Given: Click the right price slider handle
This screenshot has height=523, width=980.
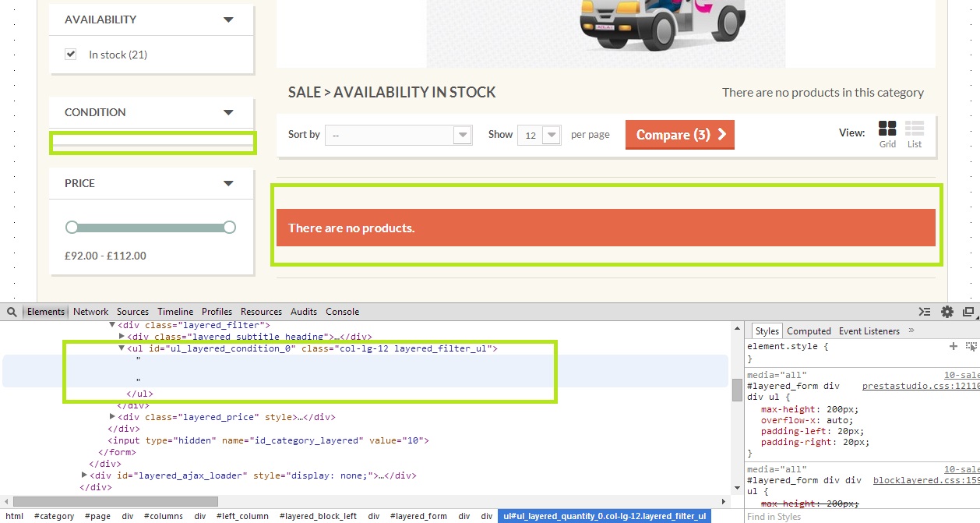Looking at the screenshot, I should point(229,228).
